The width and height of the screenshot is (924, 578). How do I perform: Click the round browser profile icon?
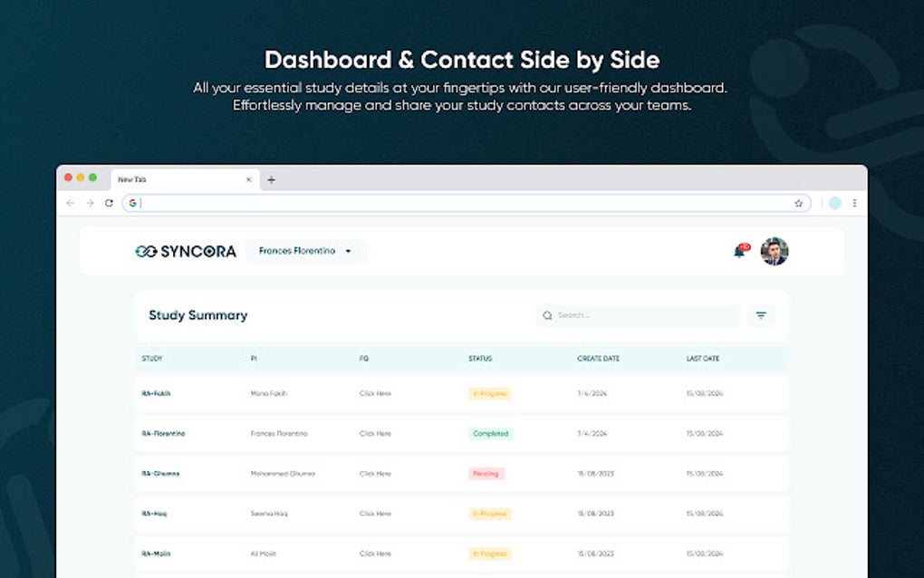(x=835, y=203)
